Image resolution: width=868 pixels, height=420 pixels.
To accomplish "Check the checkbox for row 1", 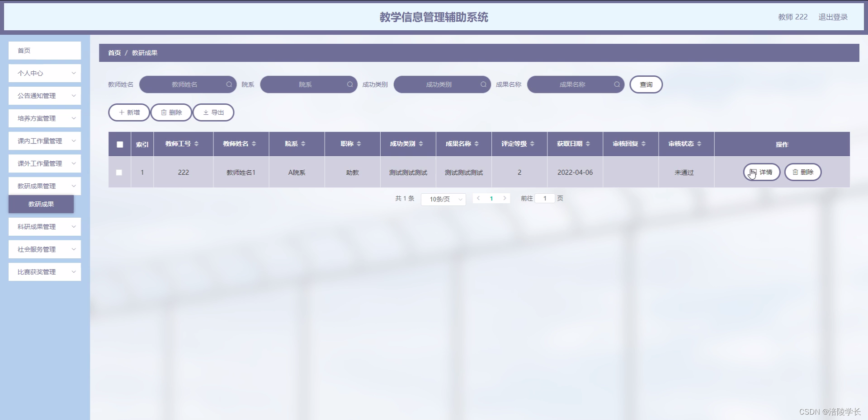I will coord(119,172).
